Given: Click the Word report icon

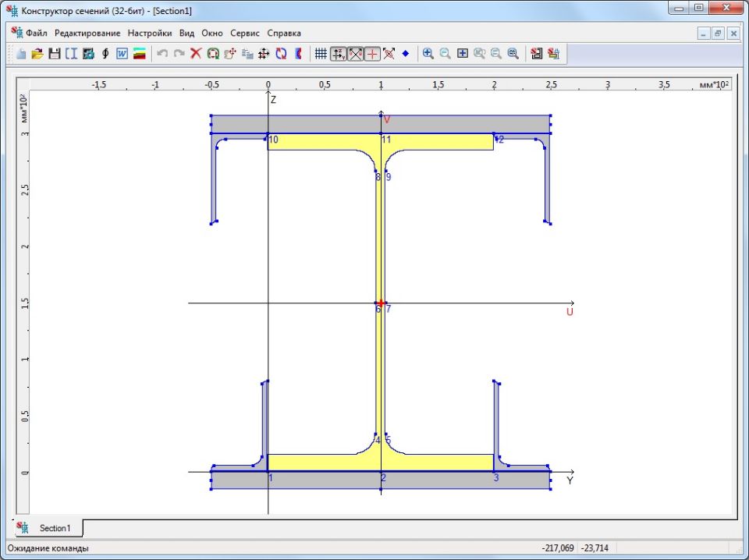Looking at the screenshot, I should pyautogui.click(x=122, y=54).
